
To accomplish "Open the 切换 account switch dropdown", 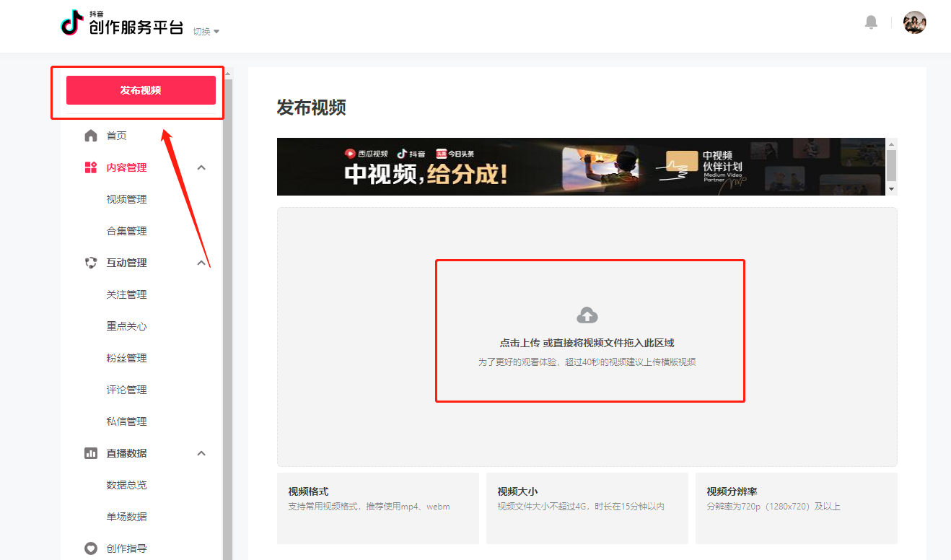I will coord(205,31).
